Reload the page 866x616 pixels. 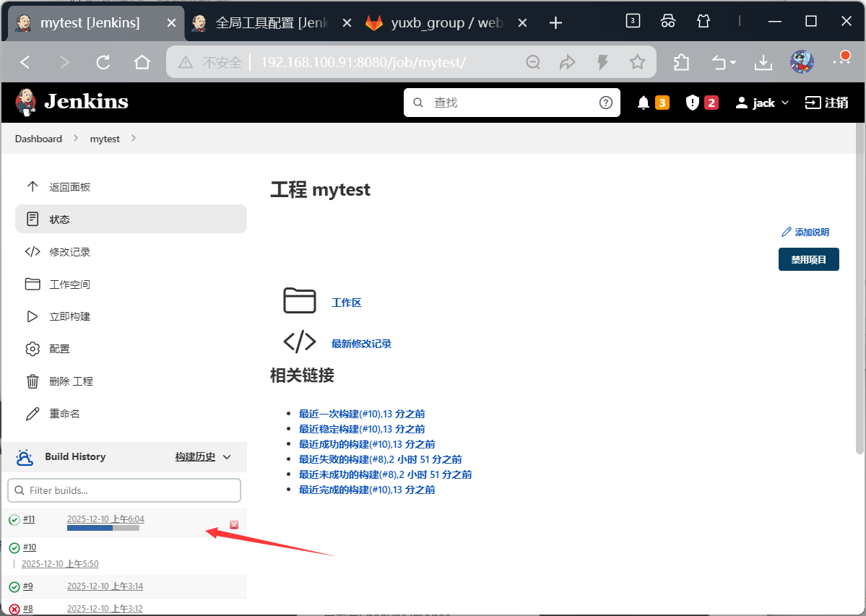(103, 62)
